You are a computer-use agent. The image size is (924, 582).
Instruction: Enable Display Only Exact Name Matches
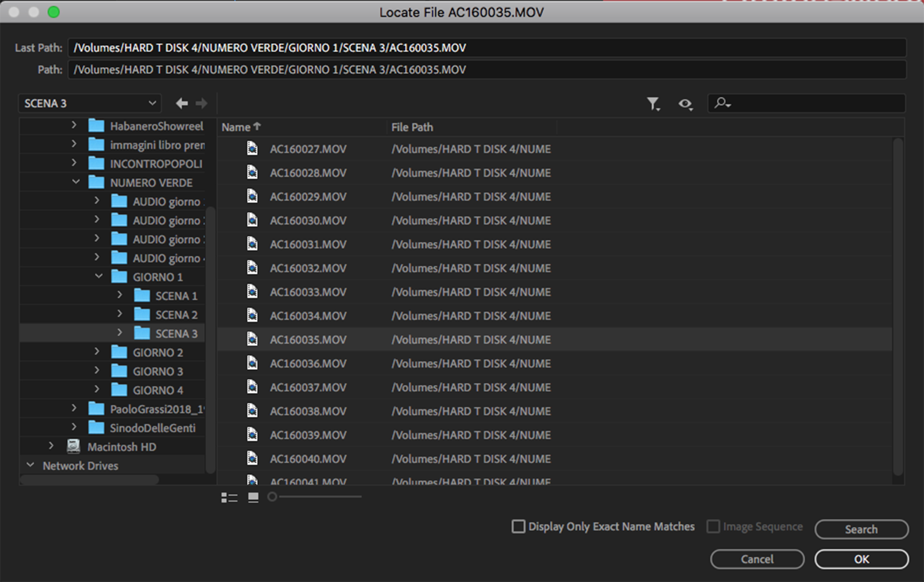pos(518,526)
